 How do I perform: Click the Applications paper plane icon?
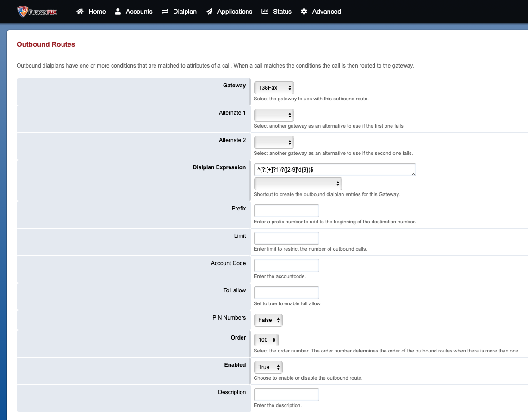209,12
